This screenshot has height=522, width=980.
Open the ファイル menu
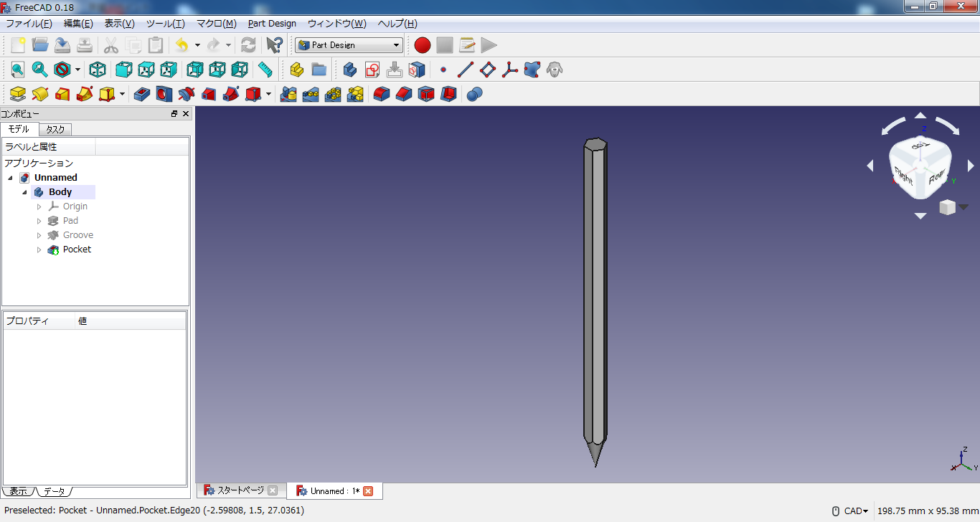tap(29, 24)
